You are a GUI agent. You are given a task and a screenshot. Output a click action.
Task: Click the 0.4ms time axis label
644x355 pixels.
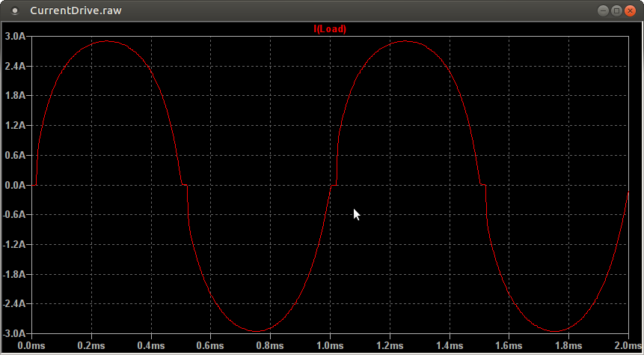point(151,344)
